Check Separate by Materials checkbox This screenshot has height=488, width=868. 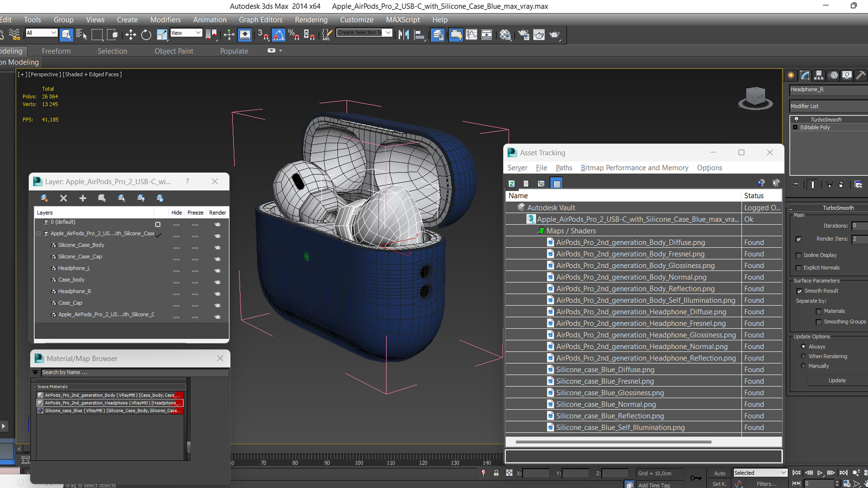(819, 311)
